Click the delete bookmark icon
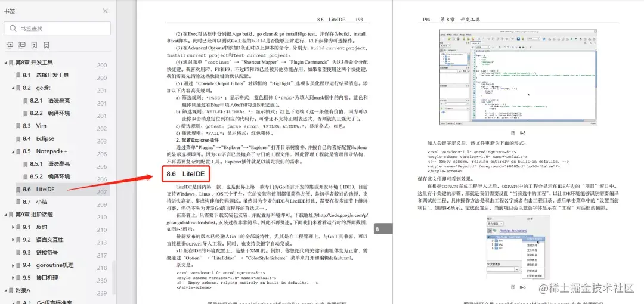The height and width of the screenshot is (304, 644). click(47, 45)
